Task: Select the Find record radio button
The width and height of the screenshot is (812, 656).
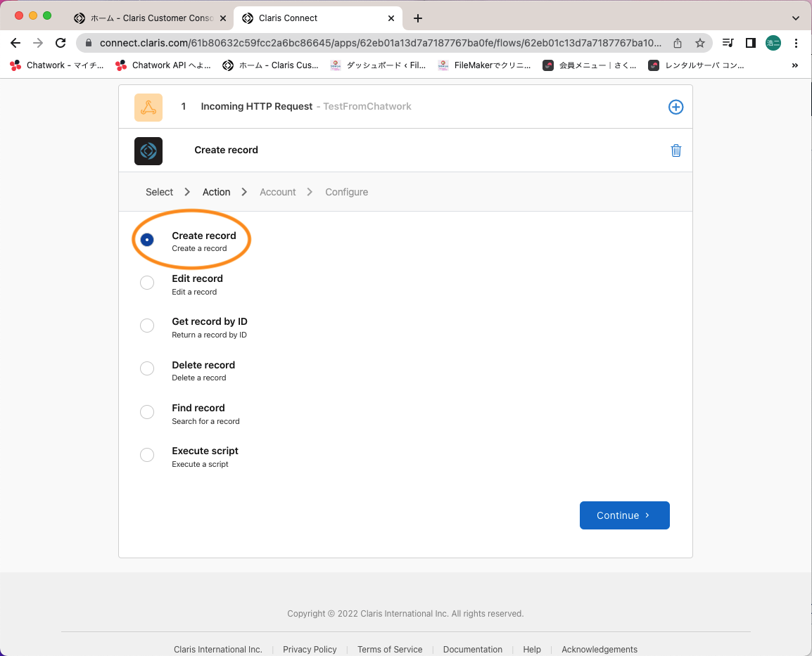Action: click(x=147, y=412)
